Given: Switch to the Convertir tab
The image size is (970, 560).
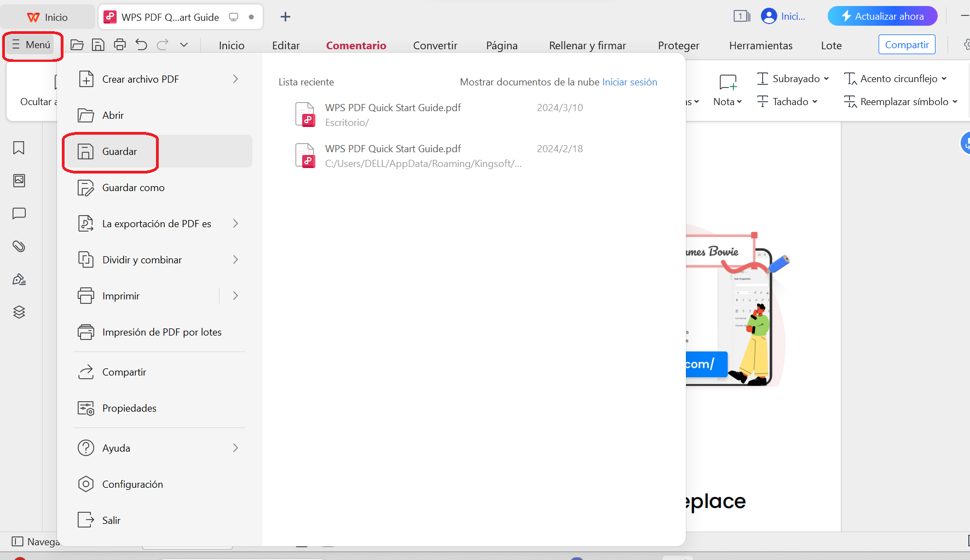Looking at the screenshot, I should (x=435, y=45).
